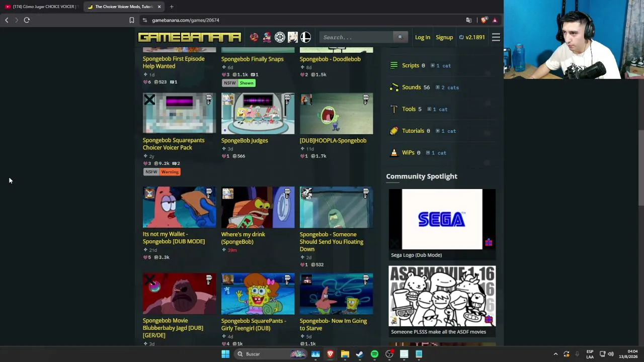Open 'Spongebob Movie Blubberbaby Jagd' link

[x=173, y=328]
